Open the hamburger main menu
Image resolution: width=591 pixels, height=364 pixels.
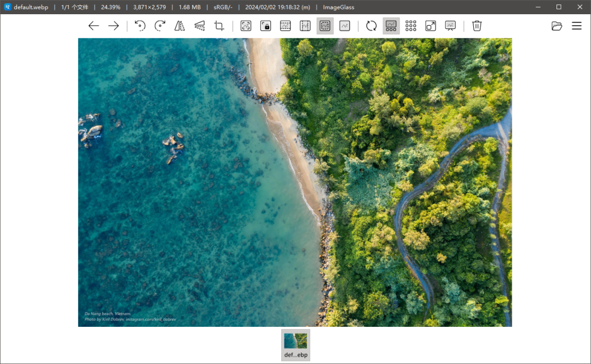[x=576, y=26]
